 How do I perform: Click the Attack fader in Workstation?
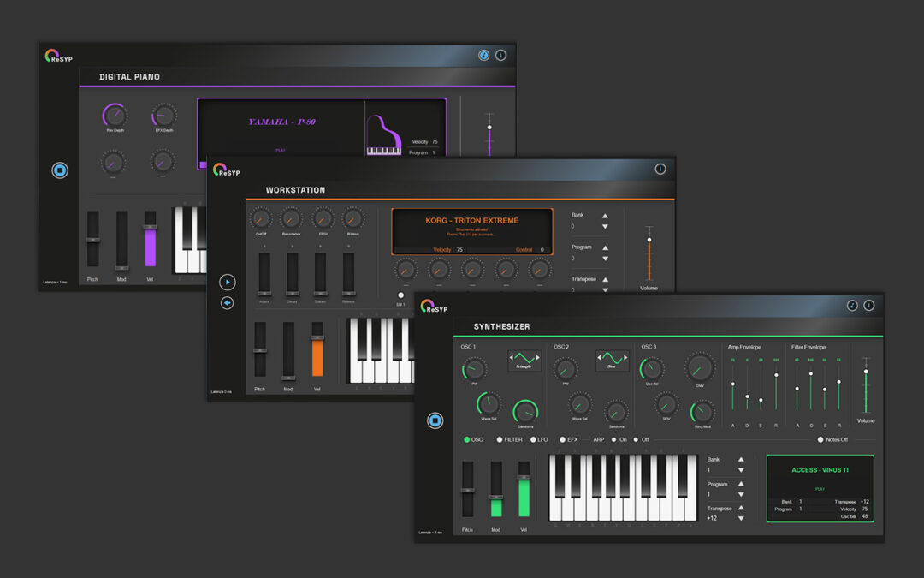264,274
